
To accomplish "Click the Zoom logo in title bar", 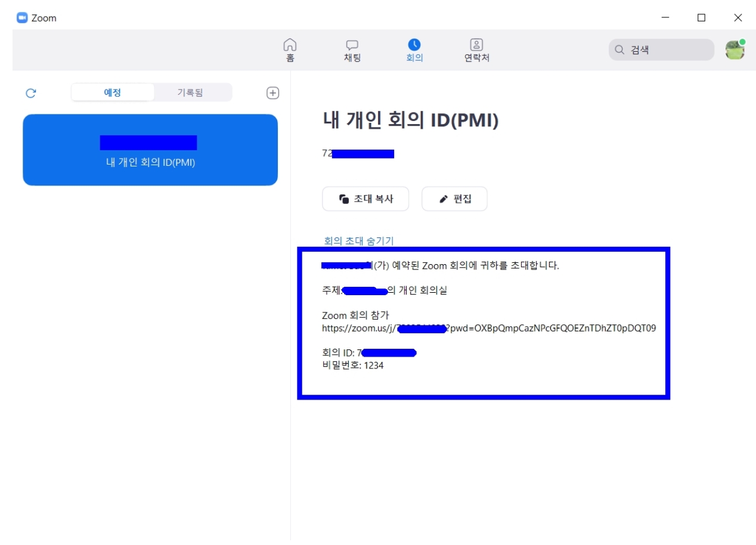I will pos(22,18).
